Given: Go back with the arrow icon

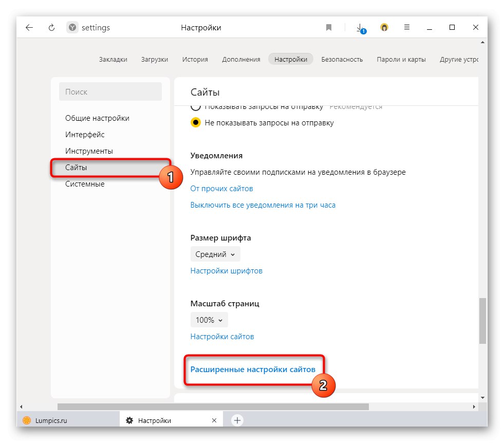Looking at the screenshot, I should (x=29, y=28).
